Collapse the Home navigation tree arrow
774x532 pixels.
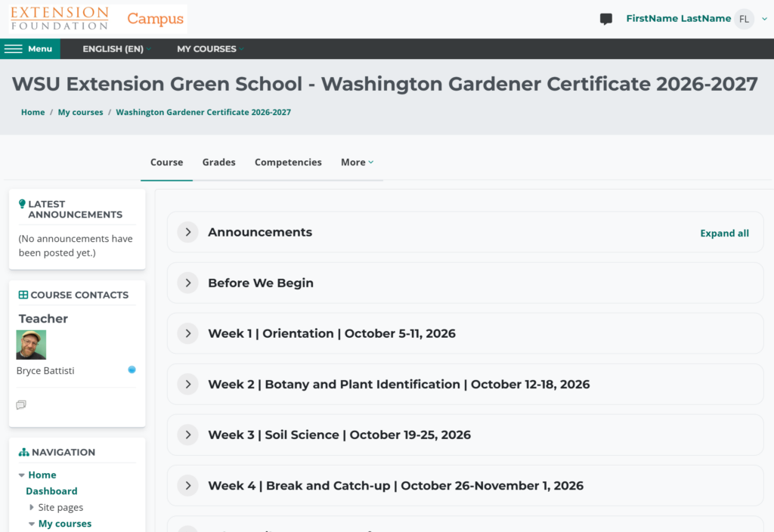[x=22, y=475]
